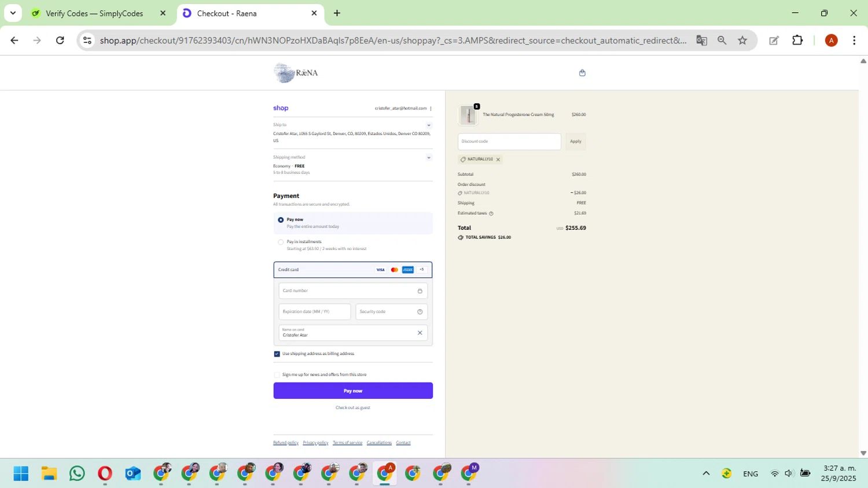The height and width of the screenshot is (488, 868).
Task: Clear the name on card field
Action: (420, 333)
